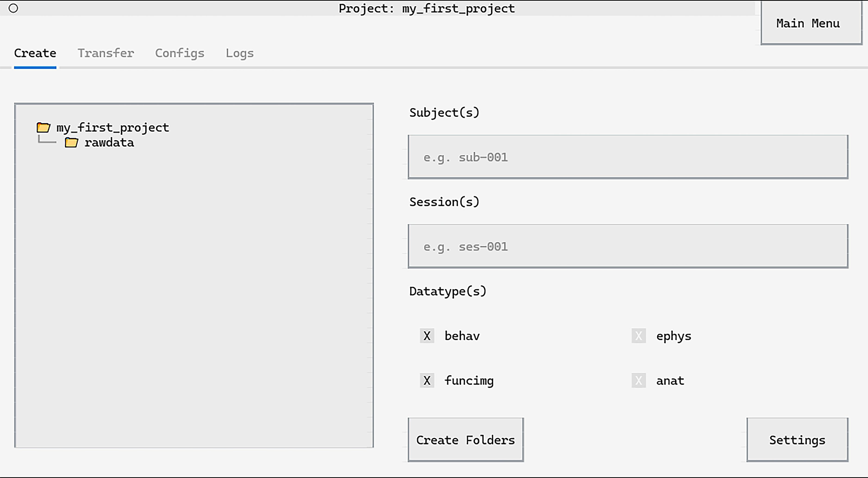The width and height of the screenshot is (868, 478).
Task: Click the circle icon in title bar
Action: [13, 8]
